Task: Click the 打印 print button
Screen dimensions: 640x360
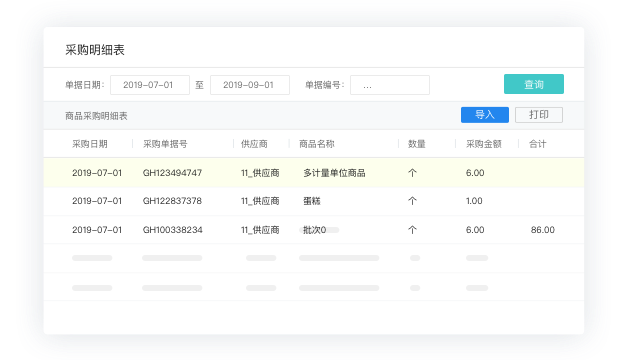Action: 539,115
